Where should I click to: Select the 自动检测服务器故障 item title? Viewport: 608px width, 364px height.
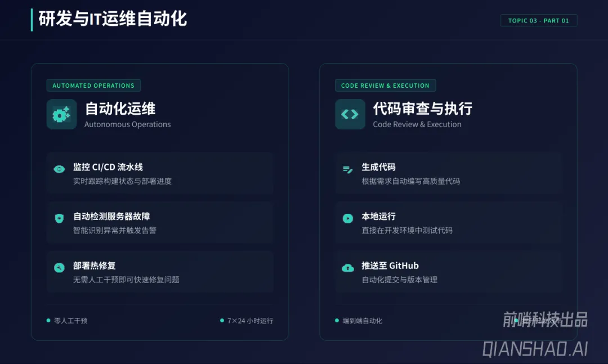tap(111, 216)
